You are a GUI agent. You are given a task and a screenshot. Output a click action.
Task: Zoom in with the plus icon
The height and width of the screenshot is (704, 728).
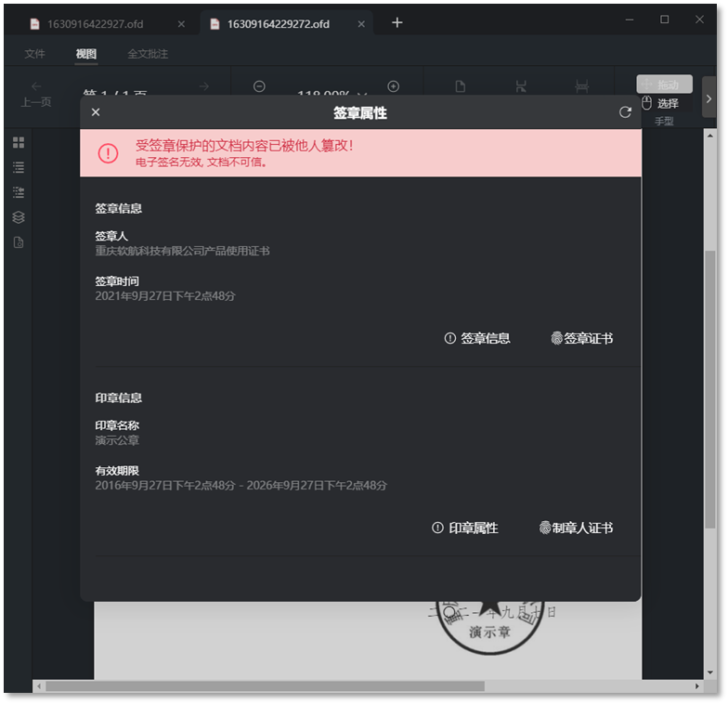coord(394,86)
